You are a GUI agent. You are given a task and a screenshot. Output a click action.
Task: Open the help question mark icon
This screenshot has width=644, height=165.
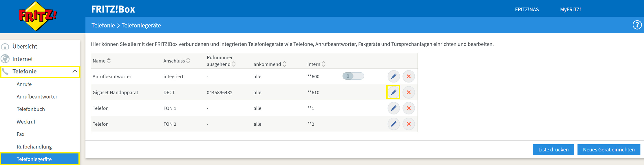tap(637, 25)
